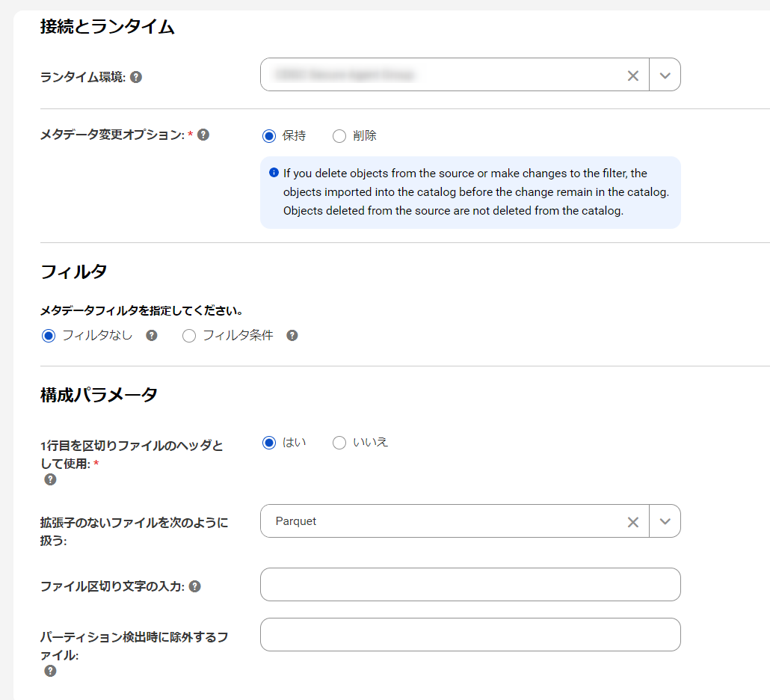
Task: Clear the Parquet selection with X
Action: [633, 522]
